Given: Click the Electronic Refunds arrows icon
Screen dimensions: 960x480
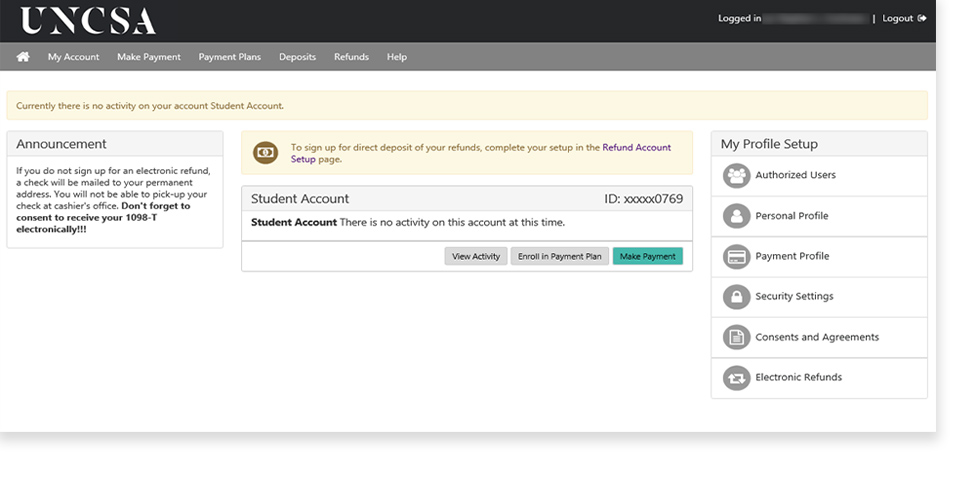Looking at the screenshot, I should coord(737,378).
